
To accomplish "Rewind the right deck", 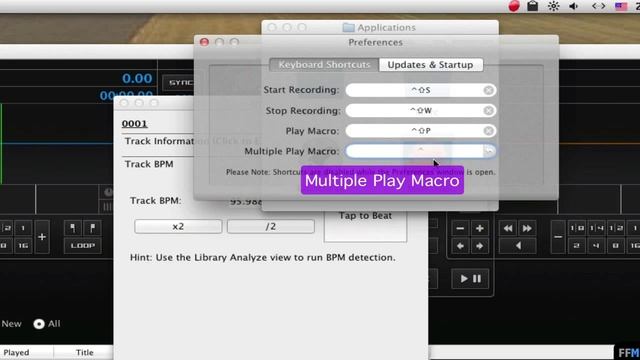I will [x=508, y=229].
